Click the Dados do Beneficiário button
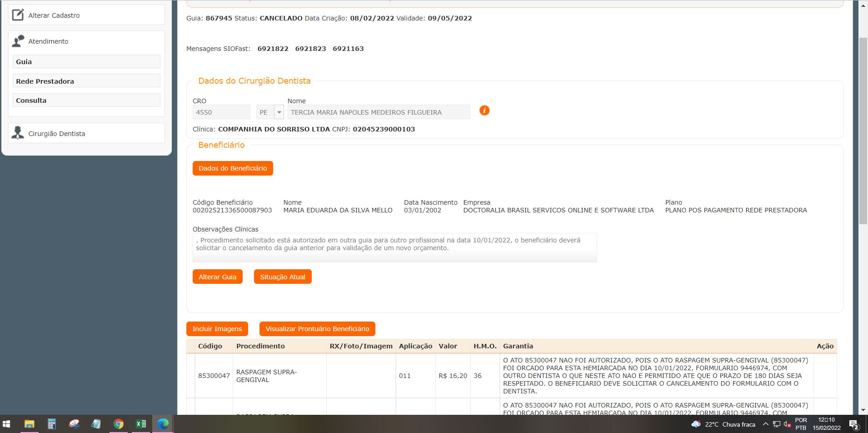The height and width of the screenshot is (433, 868). (x=233, y=168)
